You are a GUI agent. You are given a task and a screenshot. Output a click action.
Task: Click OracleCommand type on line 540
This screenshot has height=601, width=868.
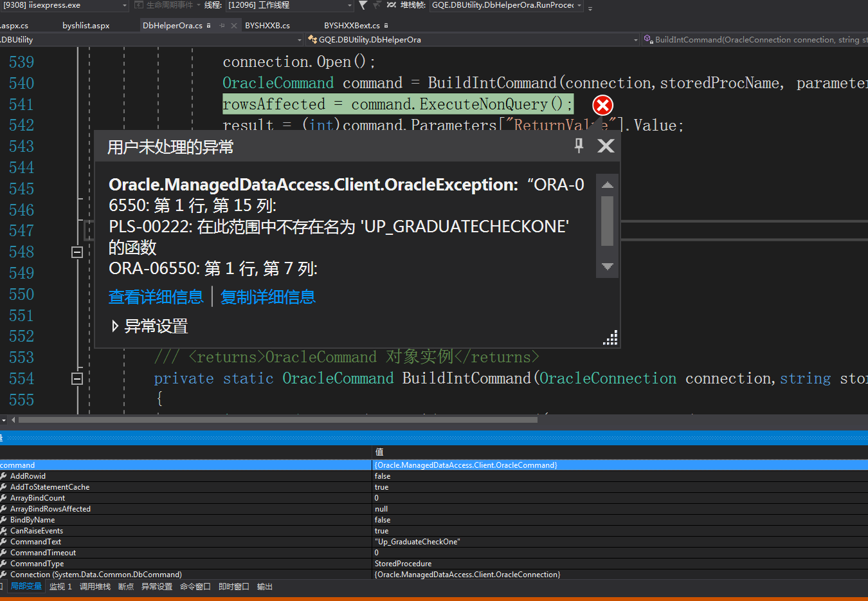coord(278,83)
